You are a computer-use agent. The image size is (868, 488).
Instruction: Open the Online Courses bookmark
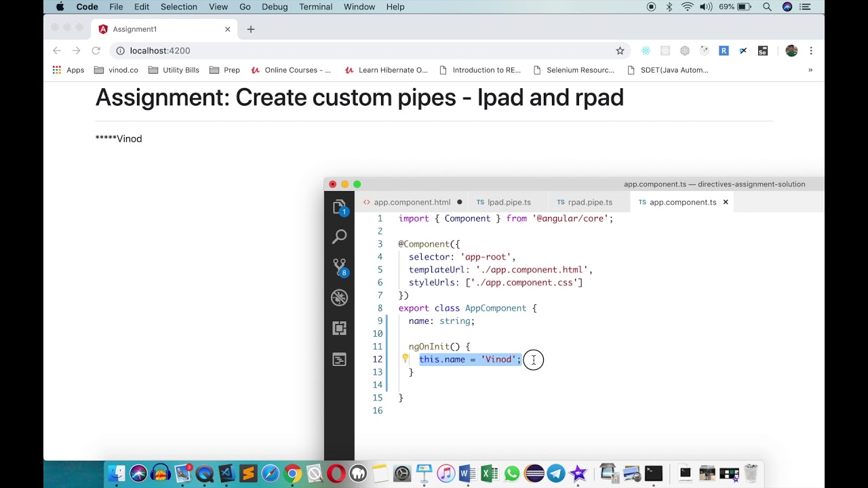pyautogui.click(x=291, y=70)
